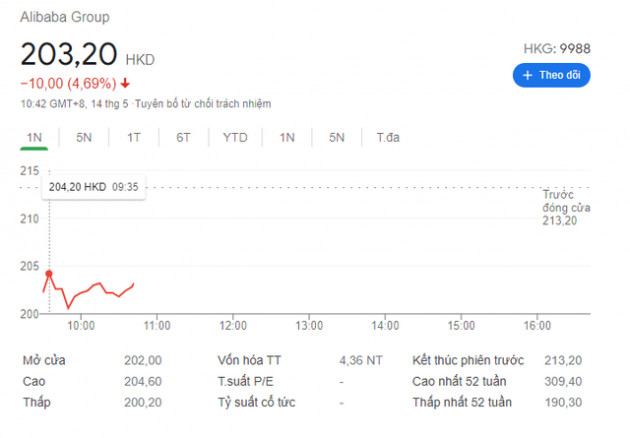Switch to the YTD tab

pyautogui.click(x=235, y=138)
